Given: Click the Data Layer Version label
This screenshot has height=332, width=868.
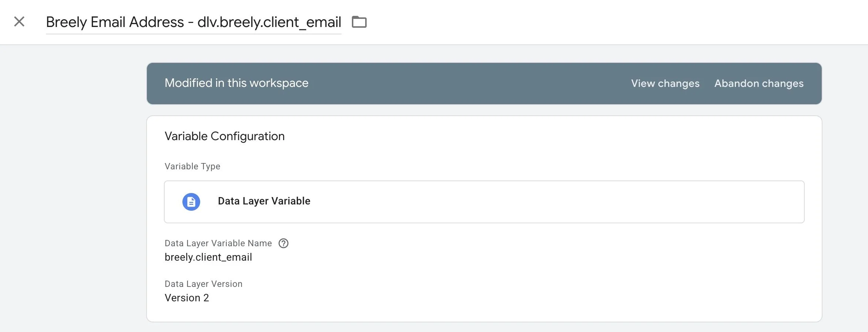Looking at the screenshot, I should tap(203, 284).
